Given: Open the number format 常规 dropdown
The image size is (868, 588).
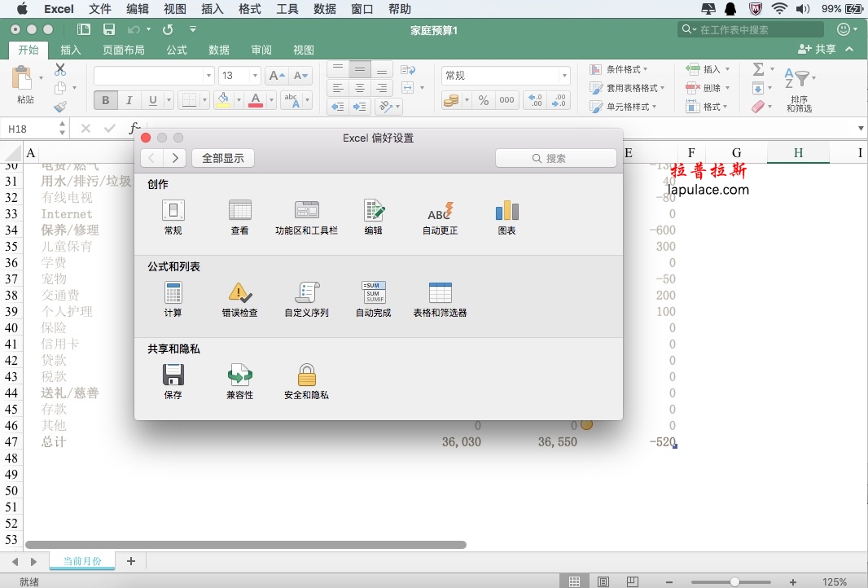Looking at the screenshot, I should (x=564, y=76).
